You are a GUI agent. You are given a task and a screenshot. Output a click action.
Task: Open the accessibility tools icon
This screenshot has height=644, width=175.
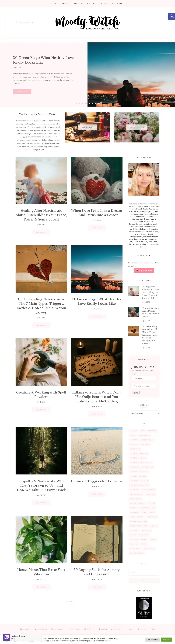click(x=171, y=17)
